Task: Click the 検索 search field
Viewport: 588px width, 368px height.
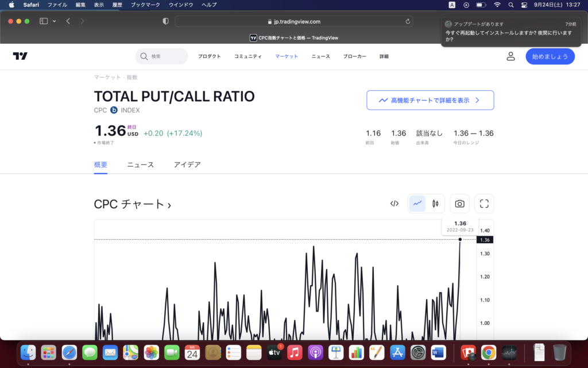Action: 162,56
